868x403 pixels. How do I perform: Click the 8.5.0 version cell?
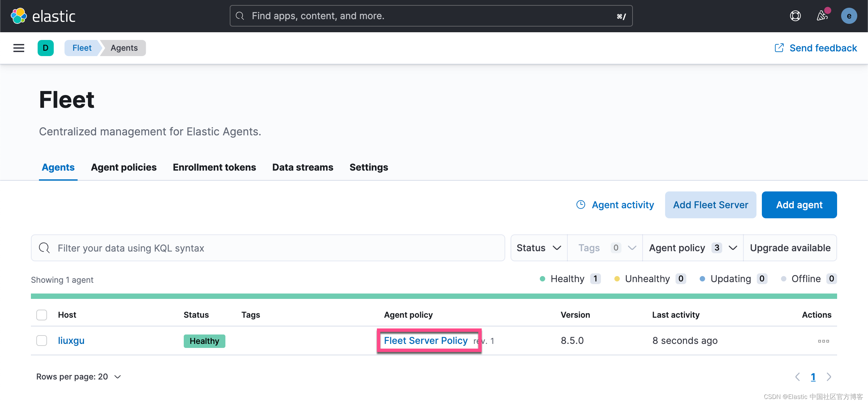tap(572, 340)
